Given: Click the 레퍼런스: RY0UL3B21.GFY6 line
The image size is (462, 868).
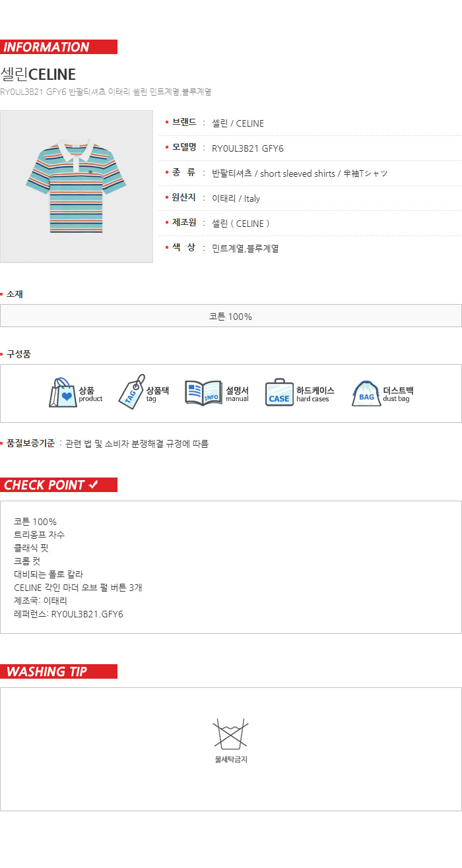Looking at the screenshot, I should 69,614.
